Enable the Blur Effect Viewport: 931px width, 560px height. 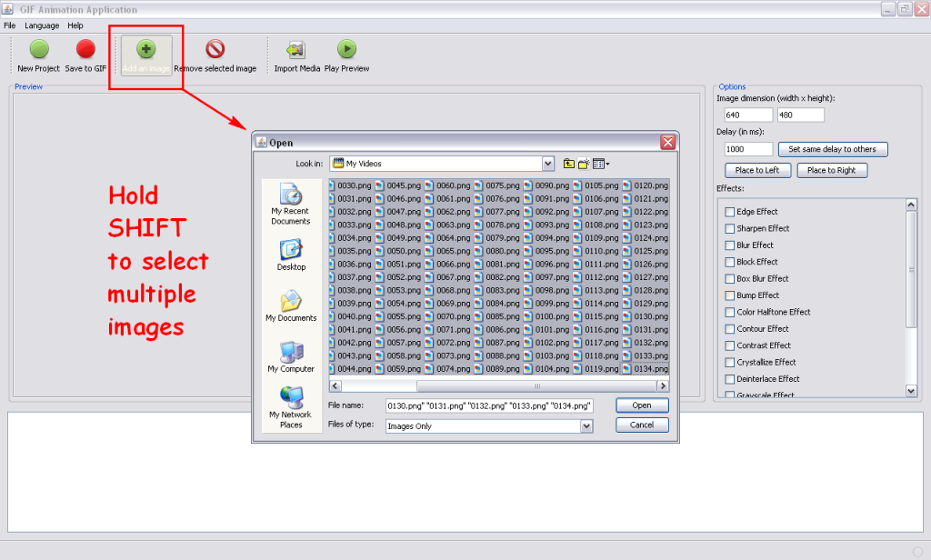pyautogui.click(x=729, y=245)
